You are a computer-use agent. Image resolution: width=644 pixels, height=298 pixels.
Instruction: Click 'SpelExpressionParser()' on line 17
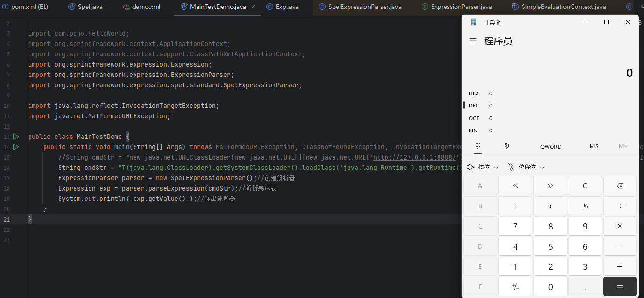coord(214,178)
